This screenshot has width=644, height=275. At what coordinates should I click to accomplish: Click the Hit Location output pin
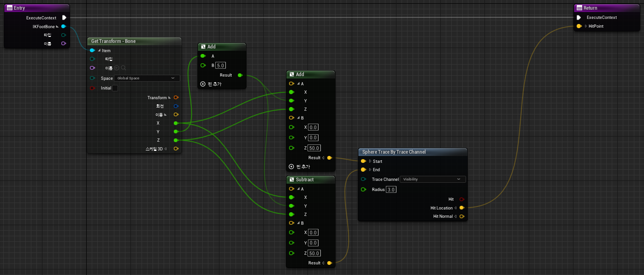coord(461,208)
